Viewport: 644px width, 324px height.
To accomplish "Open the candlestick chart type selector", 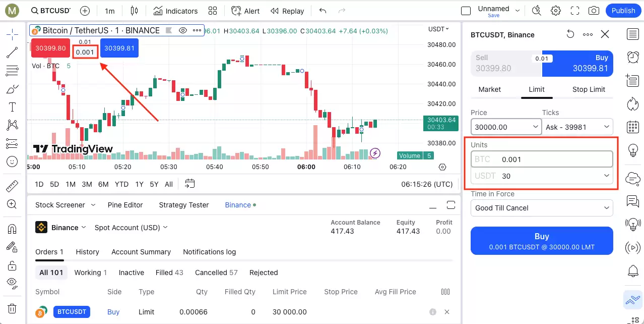I will pos(134,11).
